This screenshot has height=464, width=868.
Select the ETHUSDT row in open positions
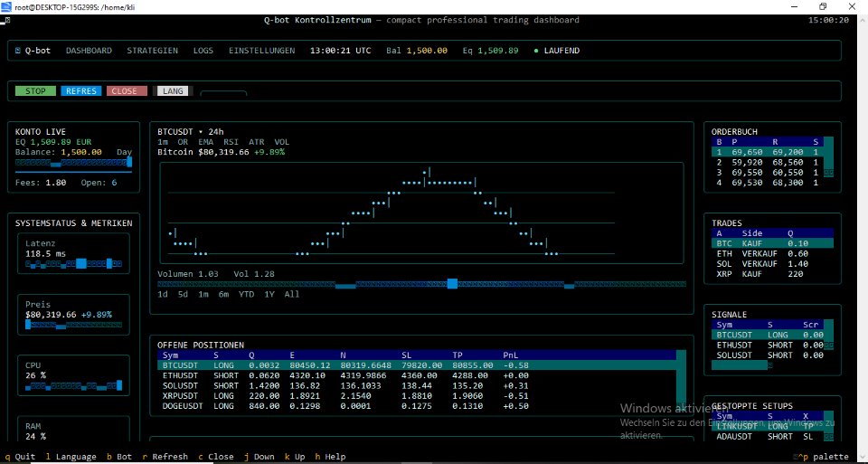(416, 375)
